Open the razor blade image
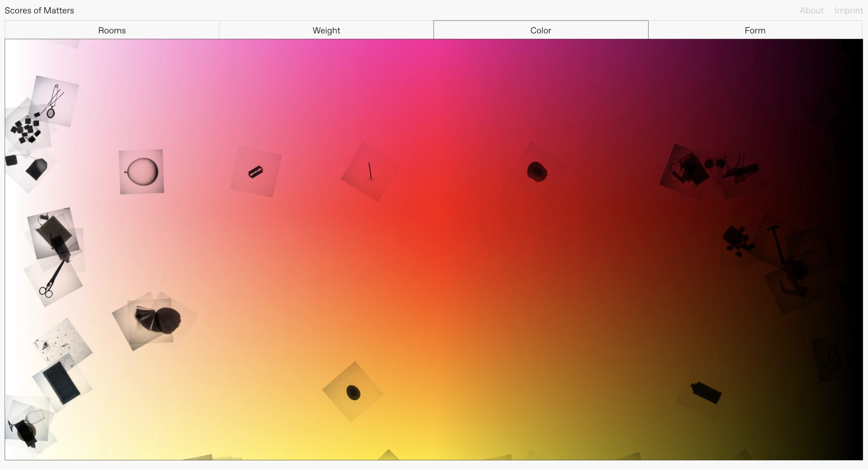The width and height of the screenshot is (868, 470). pyautogui.click(x=256, y=172)
